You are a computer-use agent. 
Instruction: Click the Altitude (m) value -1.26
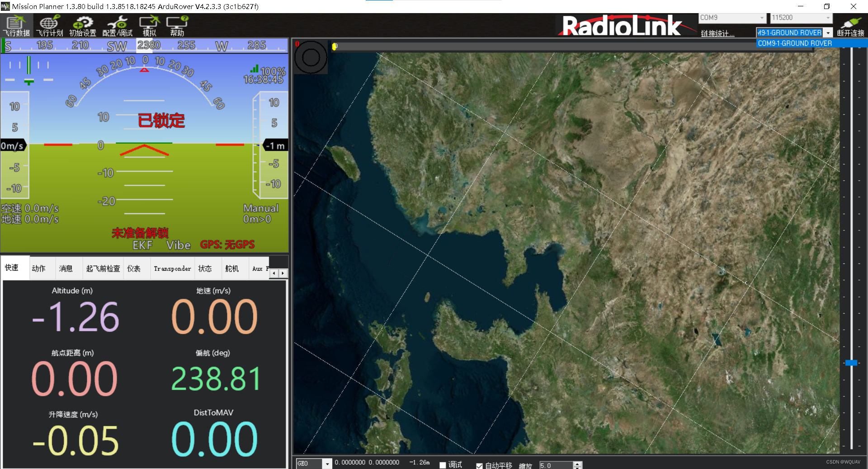(75, 317)
